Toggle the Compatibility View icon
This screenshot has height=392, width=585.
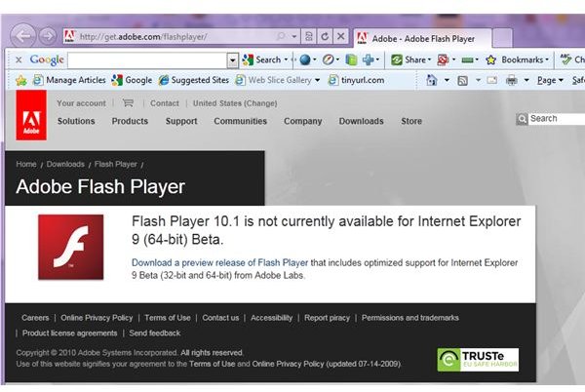tap(308, 36)
